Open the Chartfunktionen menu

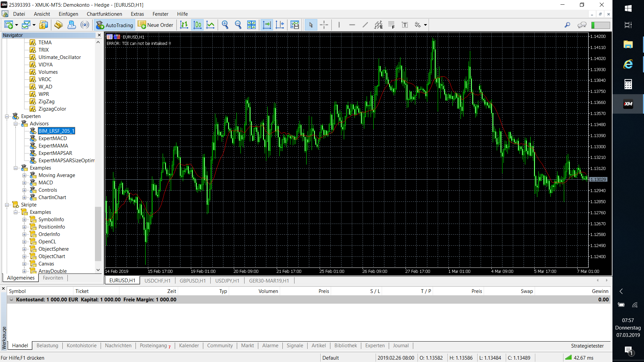tap(104, 14)
